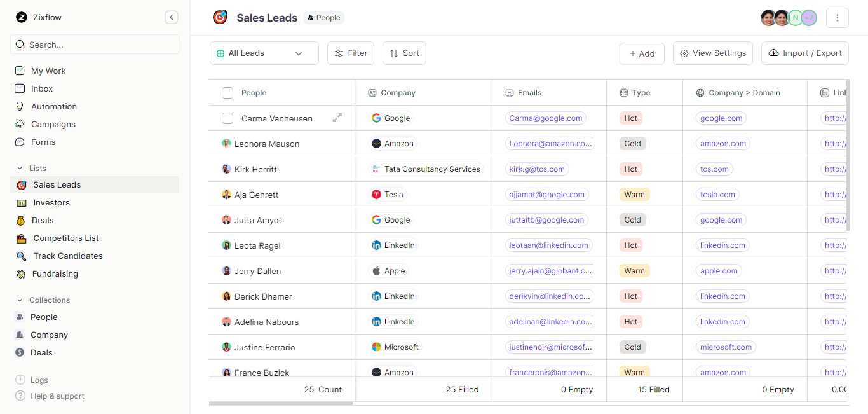Image resolution: width=868 pixels, height=414 pixels.
Task: Select the Investors list in the sidebar
Action: point(51,202)
